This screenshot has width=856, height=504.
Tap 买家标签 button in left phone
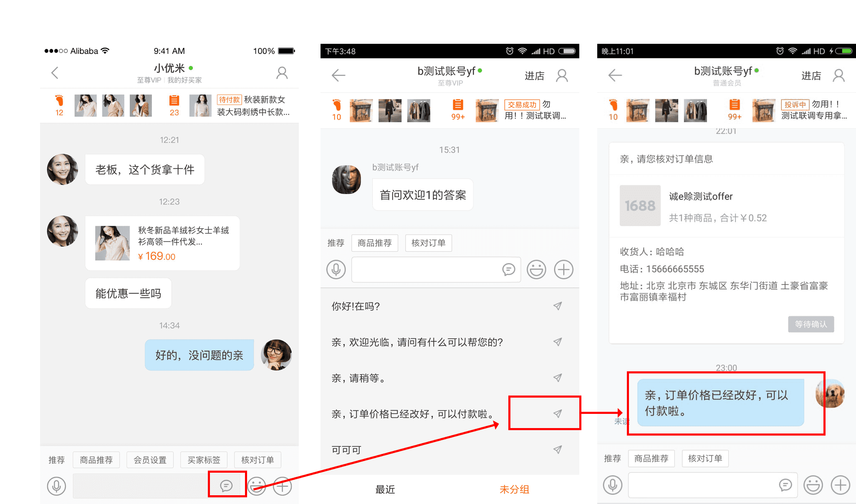(204, 460)
